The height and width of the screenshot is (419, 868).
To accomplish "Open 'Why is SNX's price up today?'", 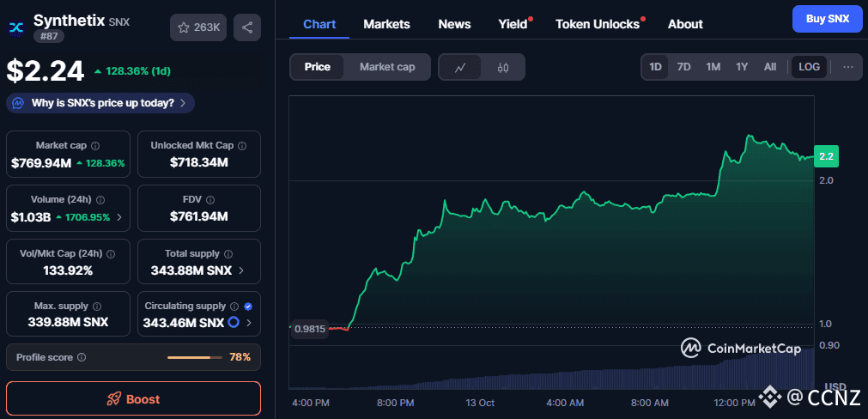I will click(101, 103).
